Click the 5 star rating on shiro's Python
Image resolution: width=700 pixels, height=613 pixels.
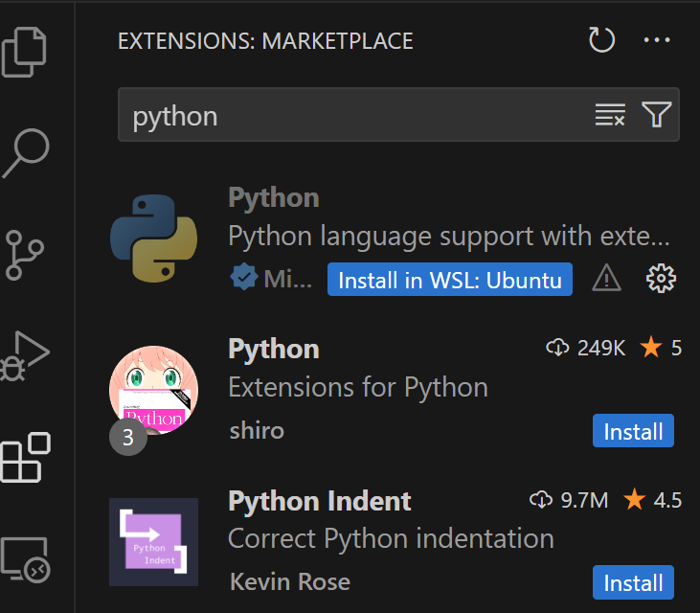[x=661, y=348]
